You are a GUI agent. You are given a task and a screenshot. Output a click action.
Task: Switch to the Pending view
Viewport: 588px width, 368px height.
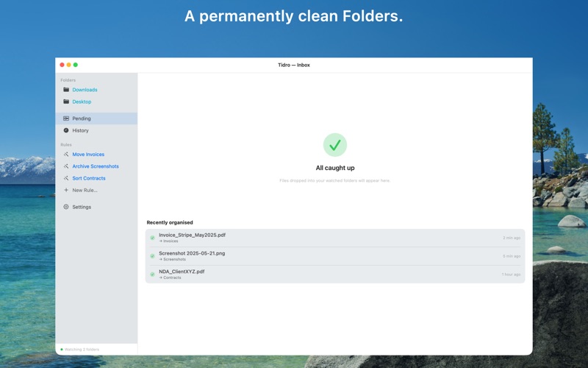click(96, 118)
